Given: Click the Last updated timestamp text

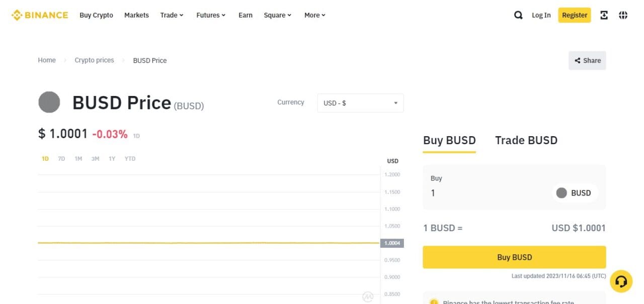Looking at the screenshot, I should pyautogui.click(x=558, y=276).
